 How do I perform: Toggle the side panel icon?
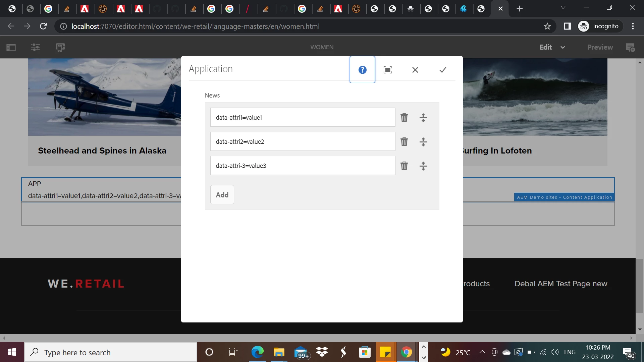(11, 47)
